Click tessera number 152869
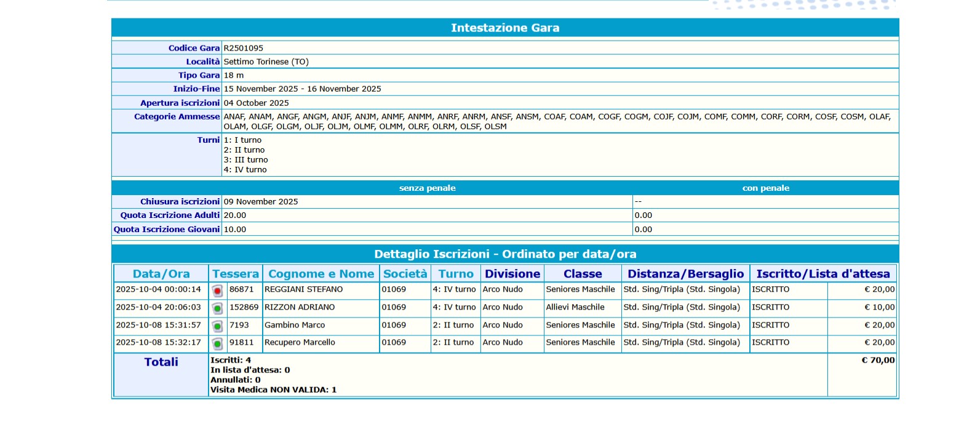980x445 pixels. [244, 307]
